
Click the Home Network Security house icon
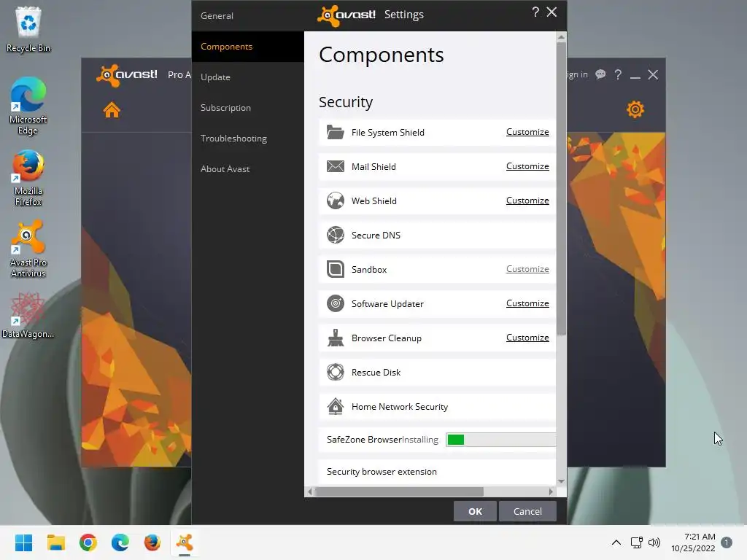click(x=336, y=406)
